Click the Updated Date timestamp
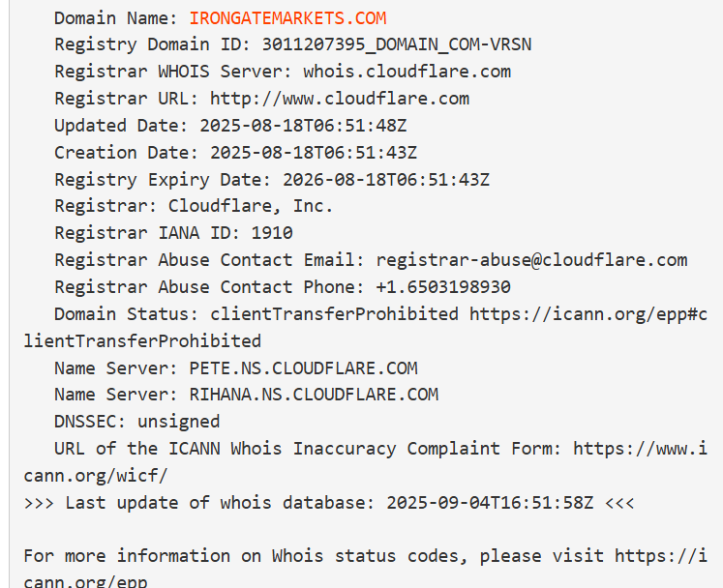This screenshot has width=723, height=588. click(303, 126)
